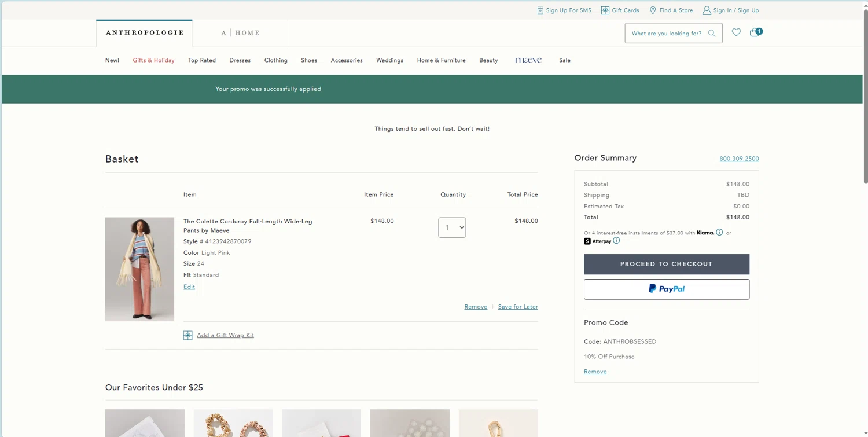This screenshot has height=437, width=868.
Task: Click Sign In / Sign Up link
Action: (x=736, y=10)
